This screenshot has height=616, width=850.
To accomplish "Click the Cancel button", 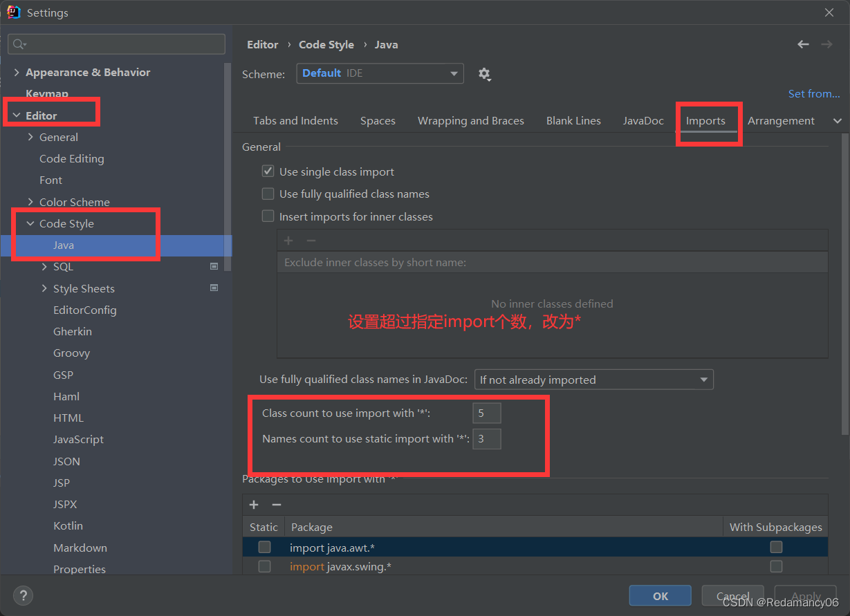I will click(732, 596).
